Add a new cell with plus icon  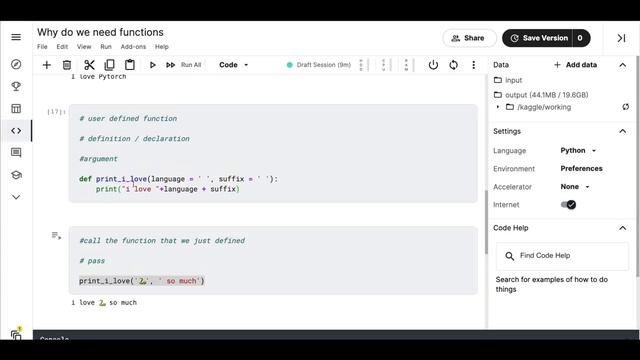pos(47,65)
